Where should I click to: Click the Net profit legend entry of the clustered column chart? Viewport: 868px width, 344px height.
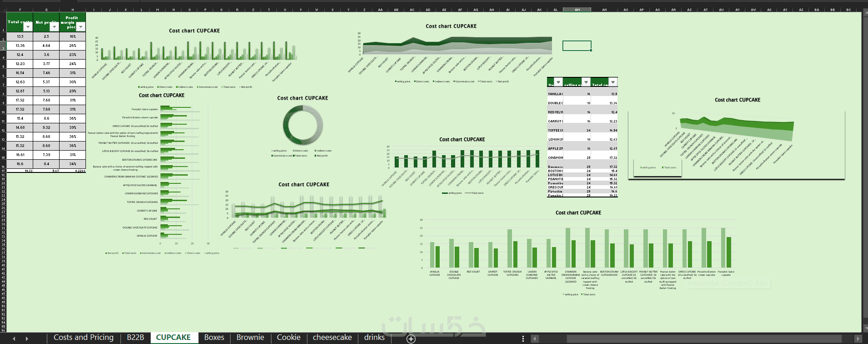(x=246, y=87)
